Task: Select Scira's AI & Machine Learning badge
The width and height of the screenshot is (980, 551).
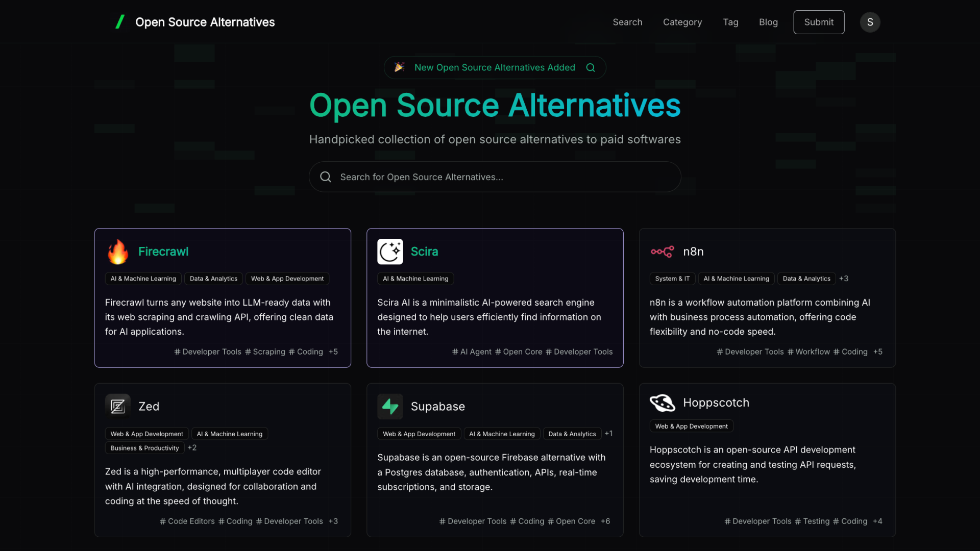Action: 415,279
